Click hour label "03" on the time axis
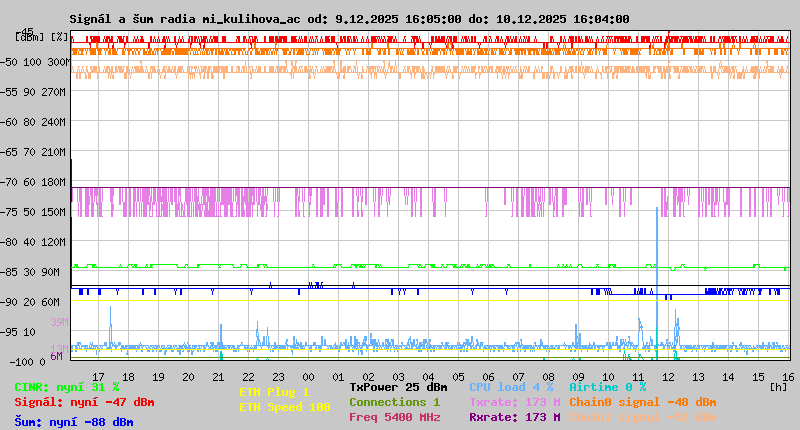The height and width of the screenshot is (430, 800). click(398, 377)
